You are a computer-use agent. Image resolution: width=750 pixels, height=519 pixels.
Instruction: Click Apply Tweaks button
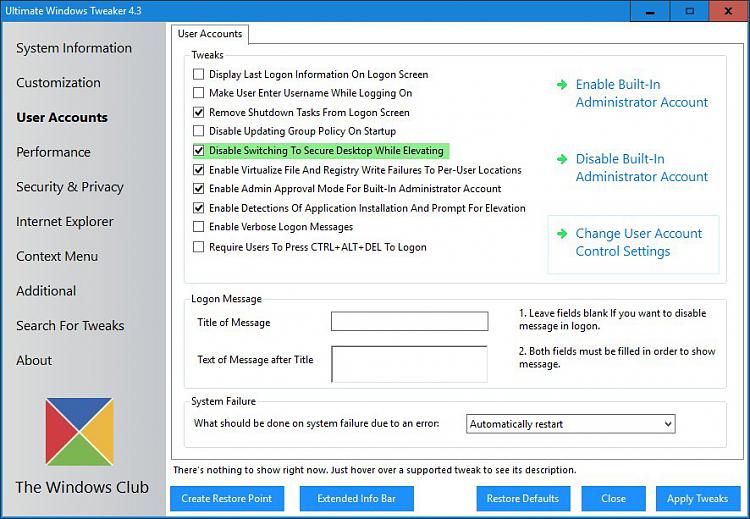click(697, 498)
